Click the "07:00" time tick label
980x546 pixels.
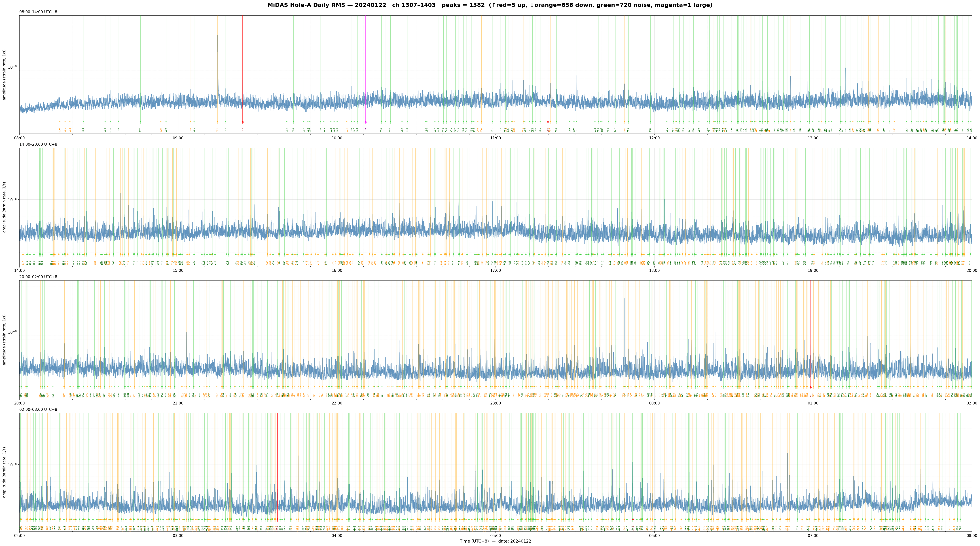[813, 535]
